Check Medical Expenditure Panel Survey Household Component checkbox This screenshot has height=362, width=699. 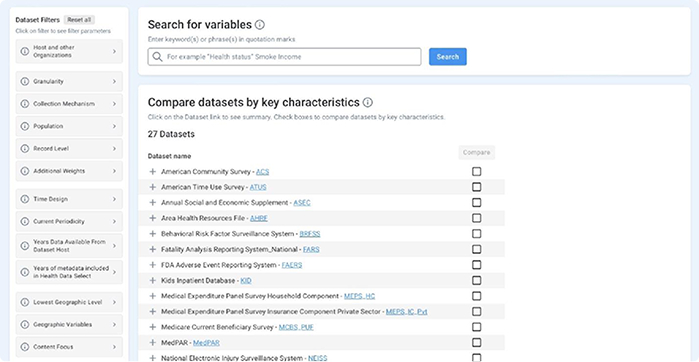(477, 296)
